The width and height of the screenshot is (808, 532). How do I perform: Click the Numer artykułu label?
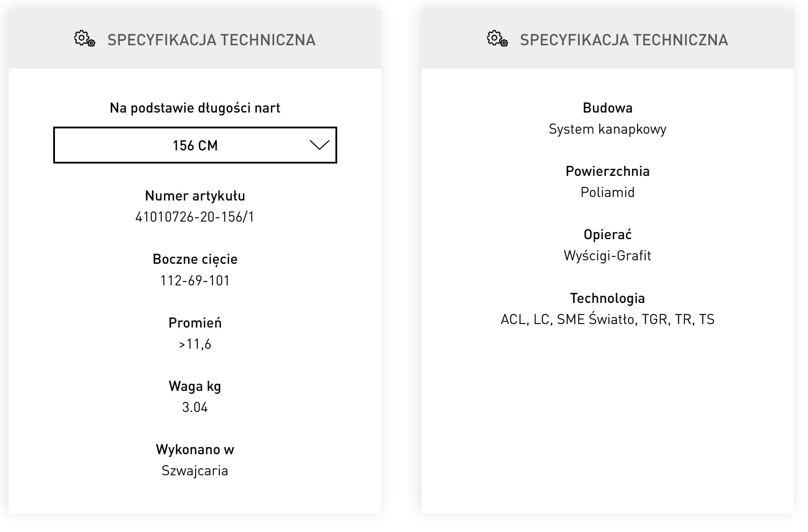(195, 196)
